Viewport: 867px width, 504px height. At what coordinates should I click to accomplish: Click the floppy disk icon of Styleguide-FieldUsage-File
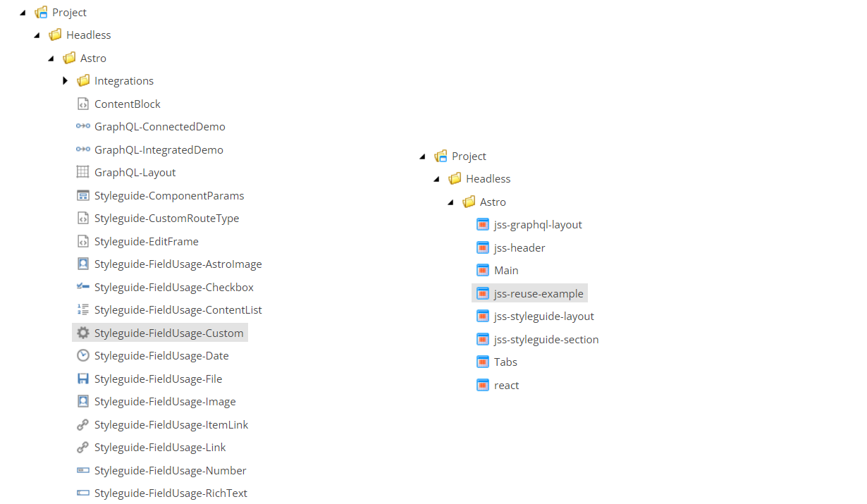(82, 379)
